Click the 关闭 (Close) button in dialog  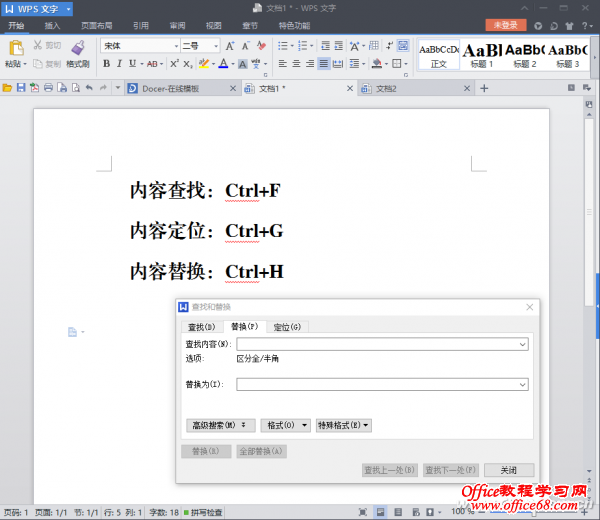coord(509,469)
